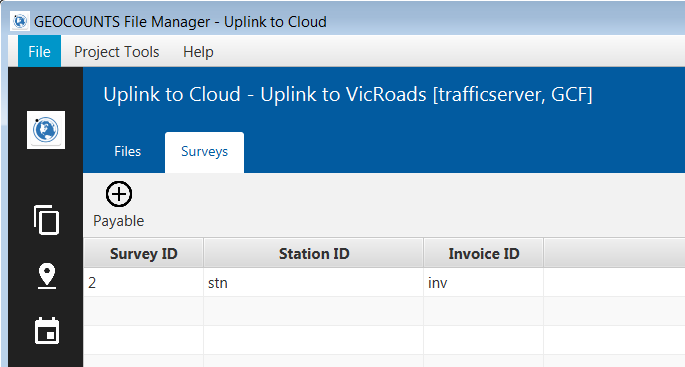Switch to the Files tab

128,152
